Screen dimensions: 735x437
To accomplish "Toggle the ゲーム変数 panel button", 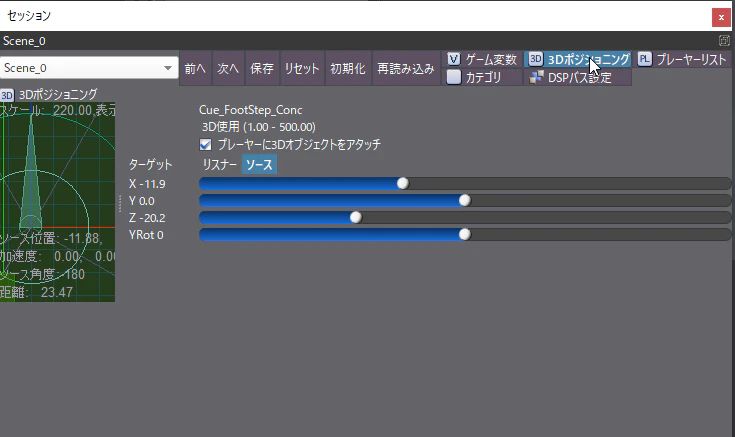I will click(482, 60).
